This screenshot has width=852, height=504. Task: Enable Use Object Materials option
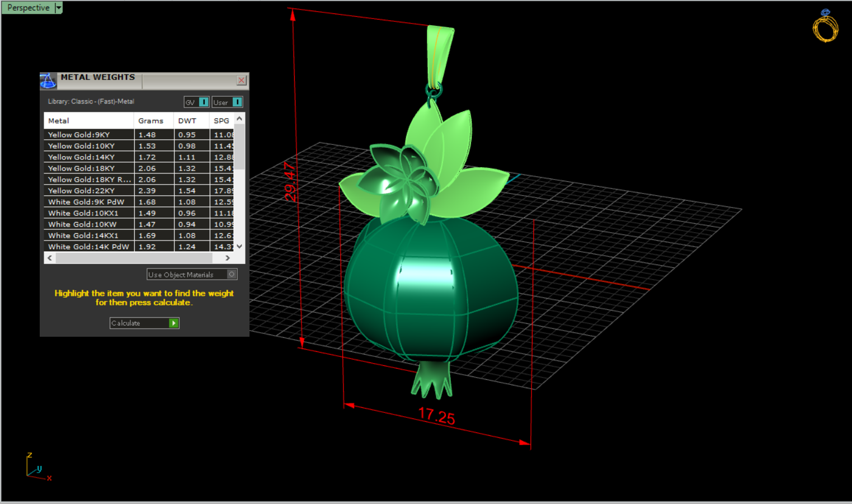[232, 274]
